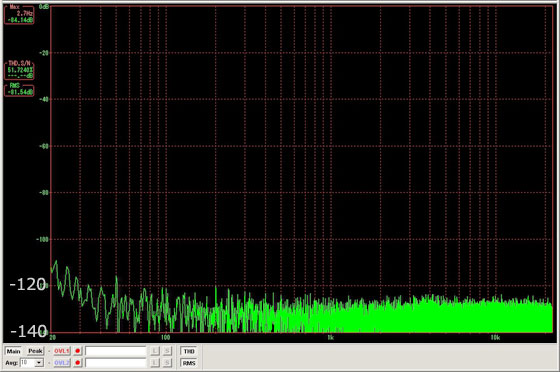The image size is (560, 372).
Task: Toggle the THD measurement button
Action: click(x=189, y=351)
